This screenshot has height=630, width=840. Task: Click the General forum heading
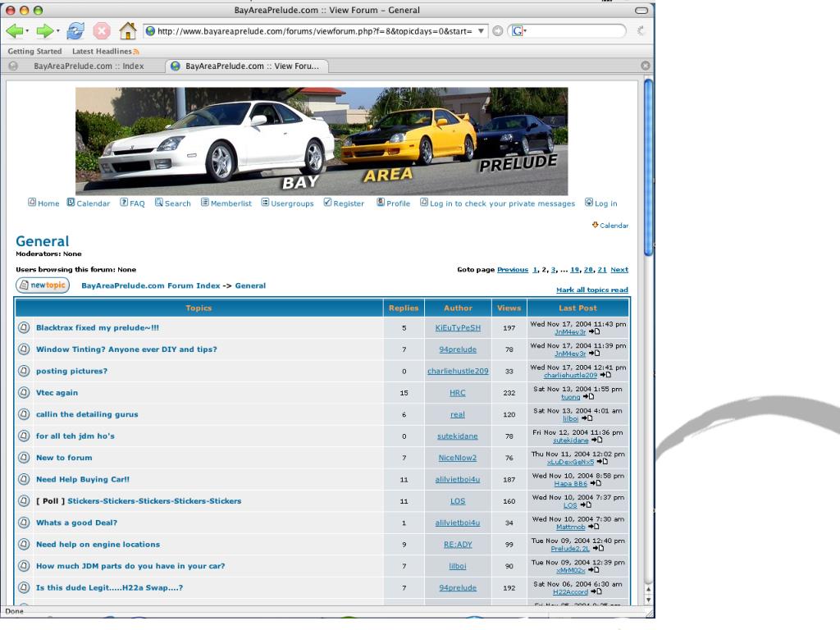click(43, 241)
